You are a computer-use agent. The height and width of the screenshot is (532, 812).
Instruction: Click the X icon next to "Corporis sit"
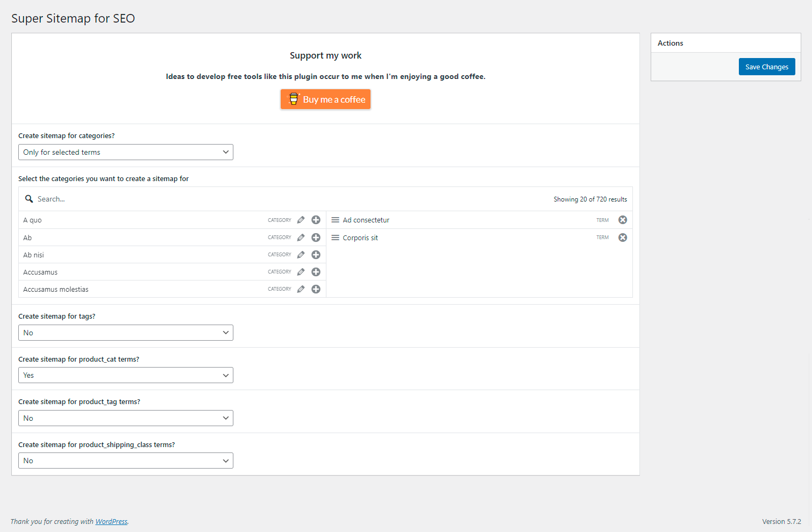pos(622,237)
